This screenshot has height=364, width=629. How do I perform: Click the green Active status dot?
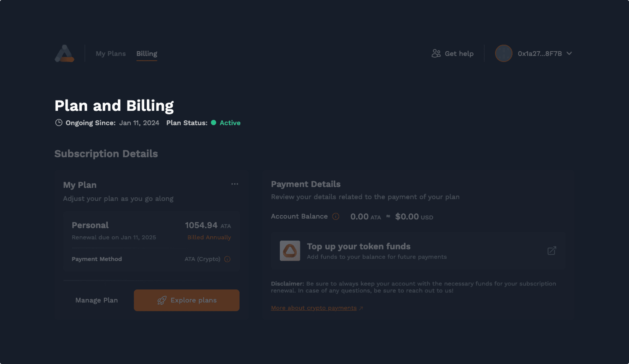213,123
